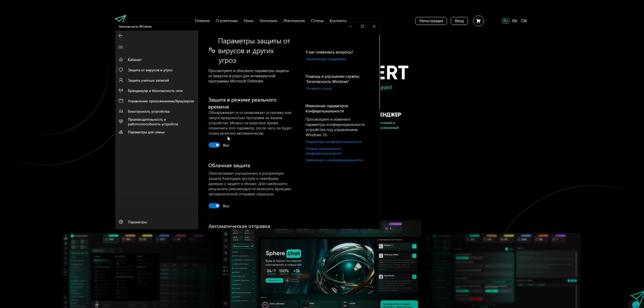The width and height of the screenshot is (644, 308).
Task: Open the Параметры конфиденциальности link
Action: click(x=334, y=142)
